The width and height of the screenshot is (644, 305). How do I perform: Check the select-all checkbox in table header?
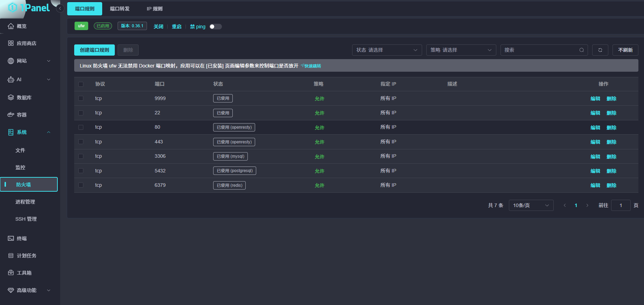coord(81,84)
